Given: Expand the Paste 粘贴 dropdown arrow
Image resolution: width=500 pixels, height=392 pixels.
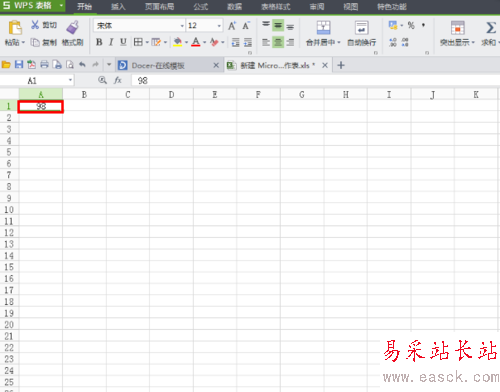Looking at the screenshot, I should pos(23,43).
